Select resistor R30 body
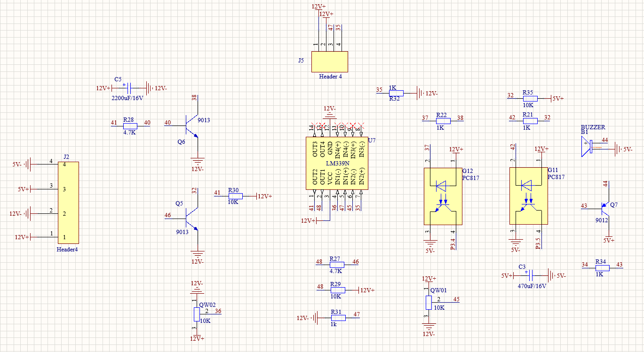 tap(235, 196)
